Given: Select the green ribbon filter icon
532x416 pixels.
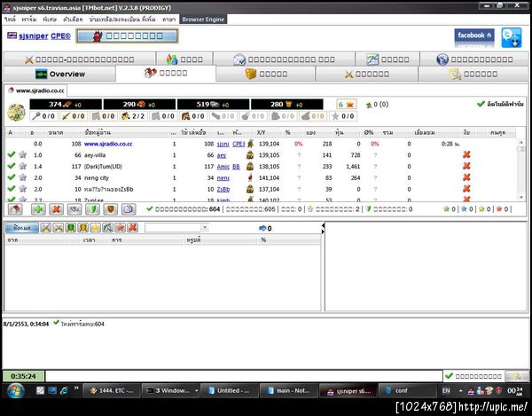Looking at the screenshot, I should pyautogui.click(x=71, y=228).
